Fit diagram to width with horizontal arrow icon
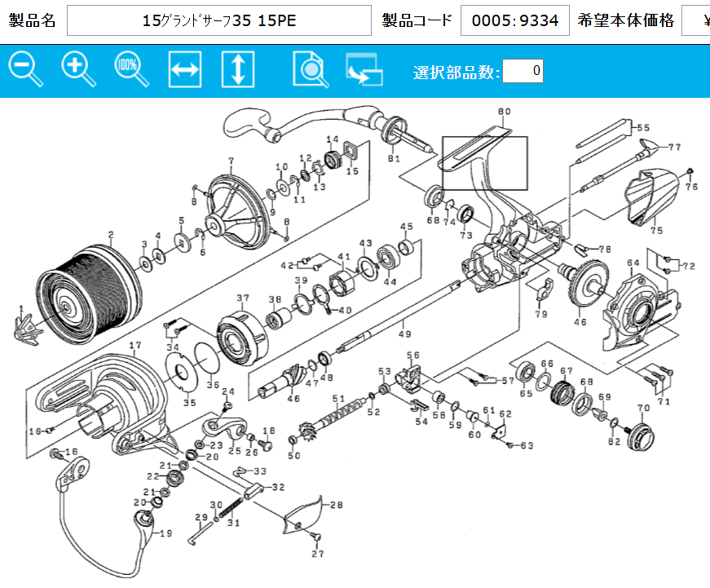This screenshot has height=588, width=710. coord(185,69)
